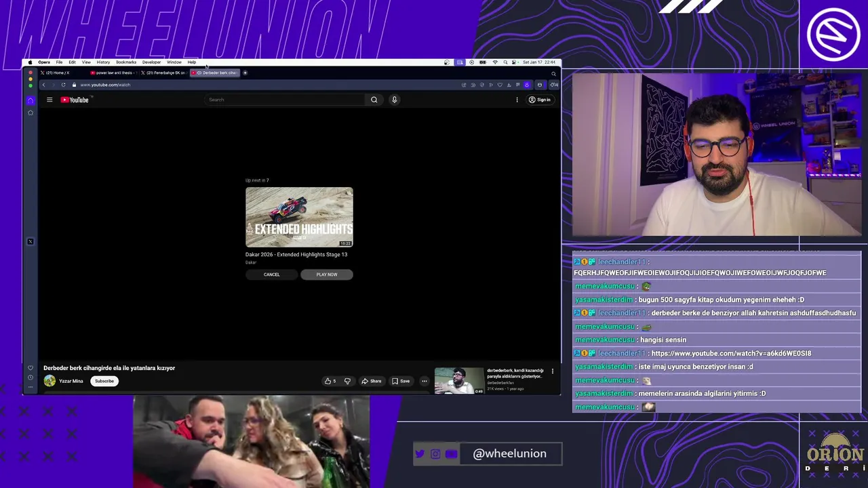Click the 'Derbeder berk cihangirde ela ile' video title
The width and height of the screenshot is (868, 488).
(x=109, y=368)
